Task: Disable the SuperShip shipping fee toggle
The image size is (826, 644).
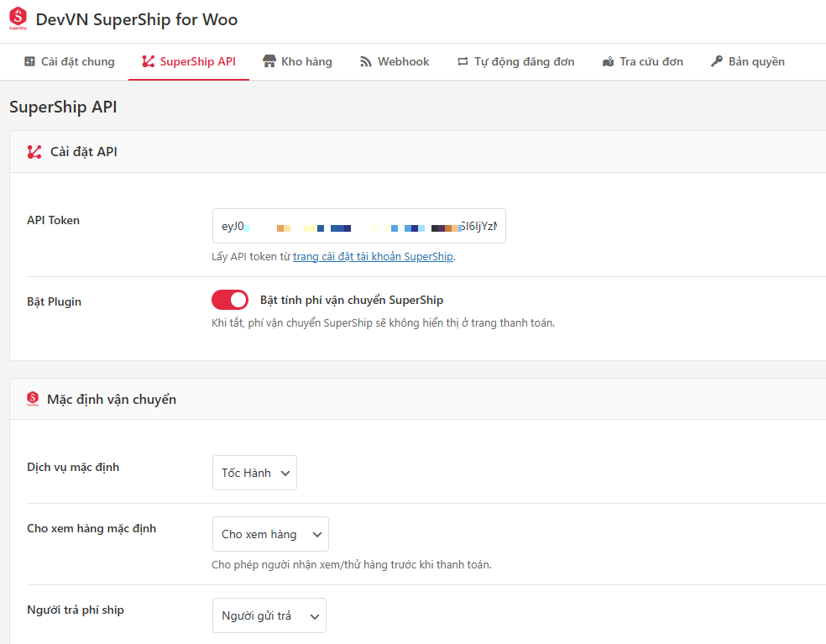Action: pyautogui.click(x=230, y=300)
